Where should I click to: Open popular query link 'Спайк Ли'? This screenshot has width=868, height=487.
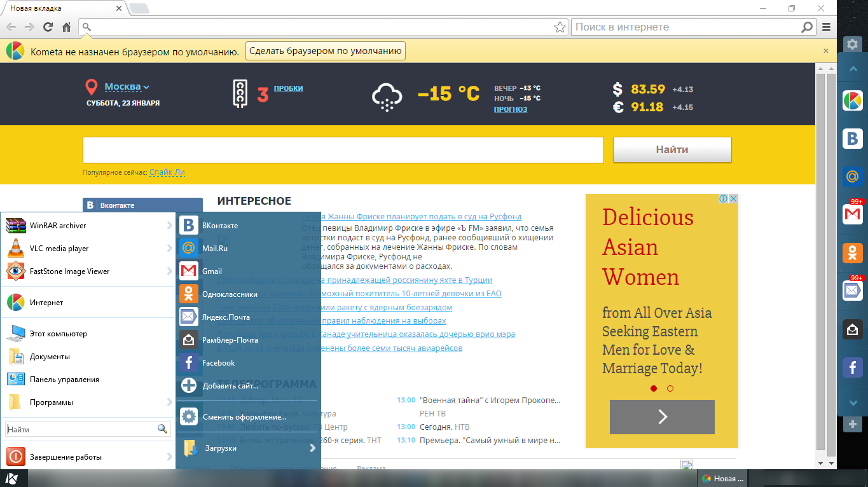(167, 172)
